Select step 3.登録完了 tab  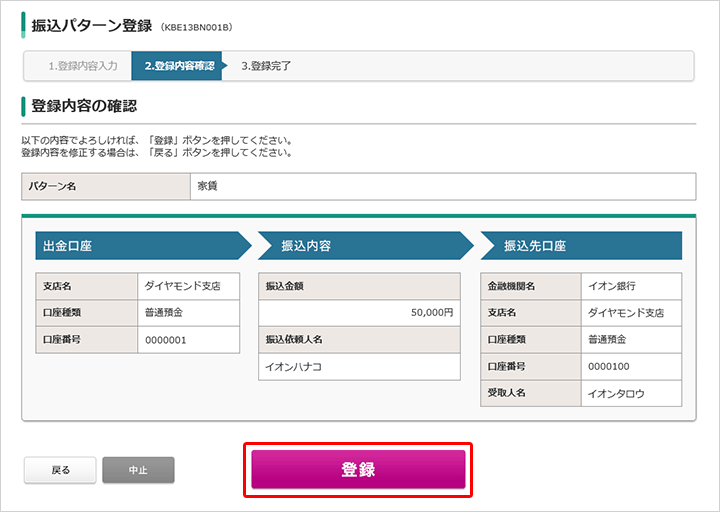(x=266, y=66)
